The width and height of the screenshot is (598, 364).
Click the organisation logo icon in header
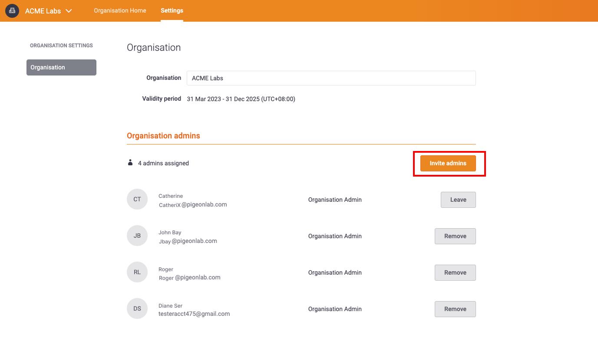[12, 11]
